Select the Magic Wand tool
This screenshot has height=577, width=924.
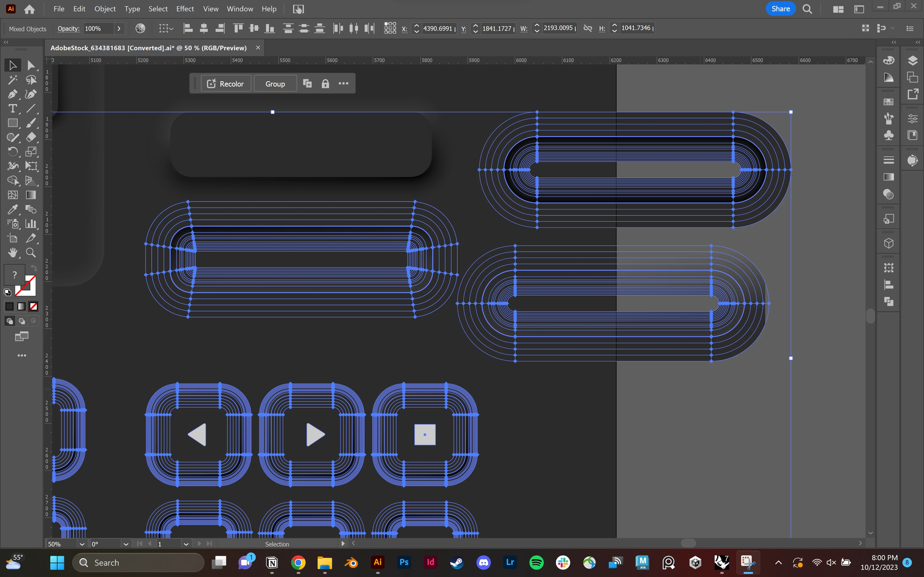pos(12,80)
